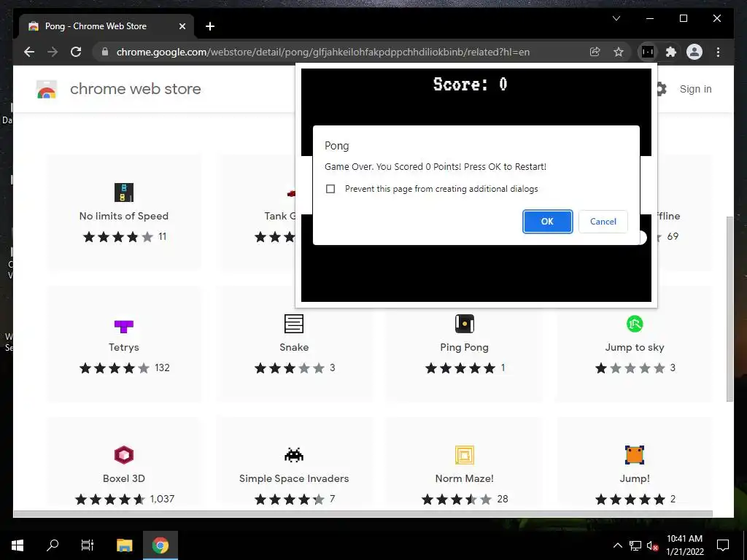This screenshot has height=560, width=747.
Task: Click the No limits of Speed title
Action: (x=124, y=216)
